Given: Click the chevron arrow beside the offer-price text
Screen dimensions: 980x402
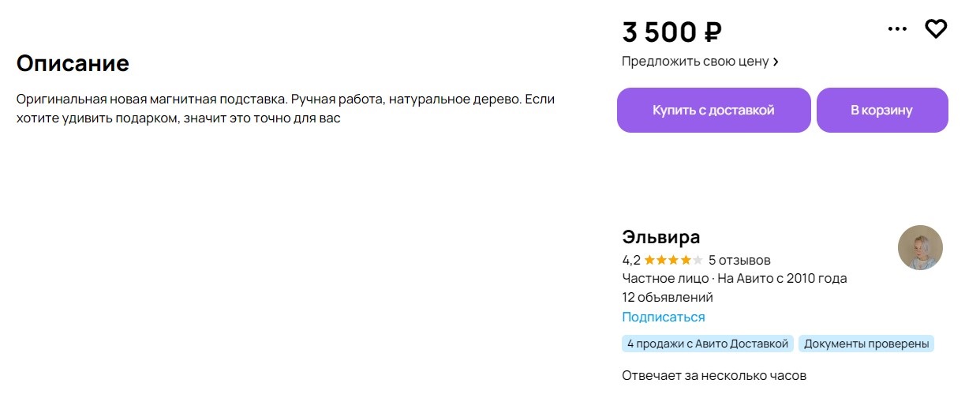Looking at the screenshot, I should pos(776,62).
